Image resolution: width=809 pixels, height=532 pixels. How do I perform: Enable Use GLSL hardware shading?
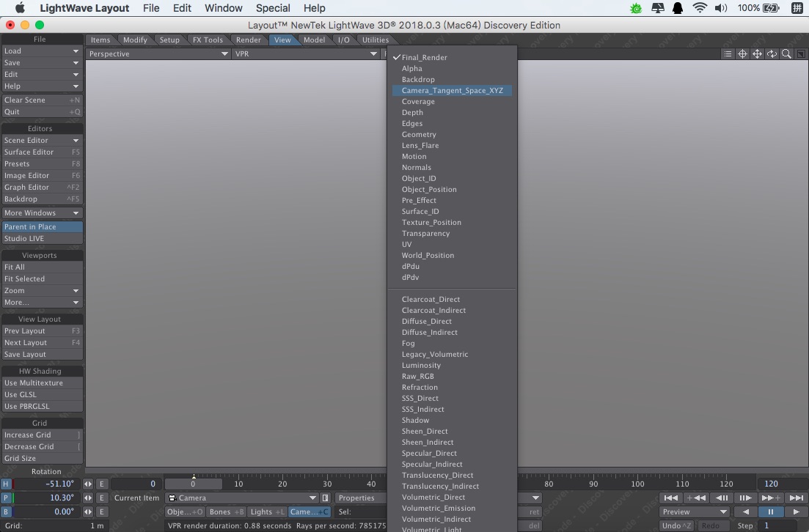[42, 394]
